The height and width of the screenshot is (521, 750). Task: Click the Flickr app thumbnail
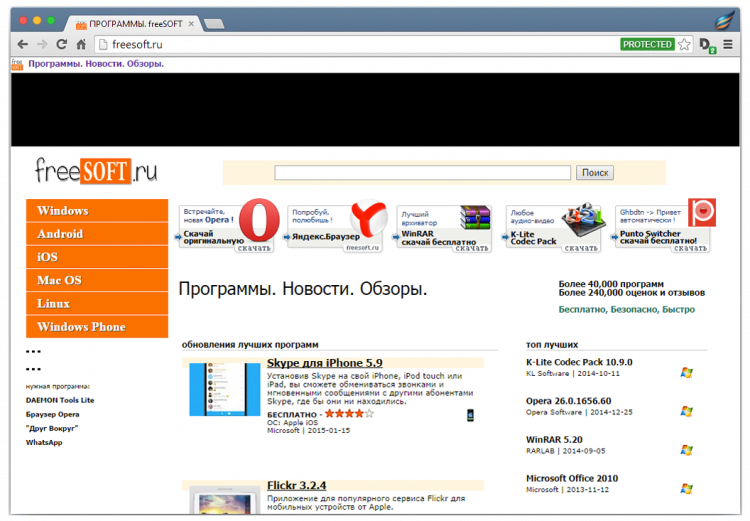[x=225, y=501]
